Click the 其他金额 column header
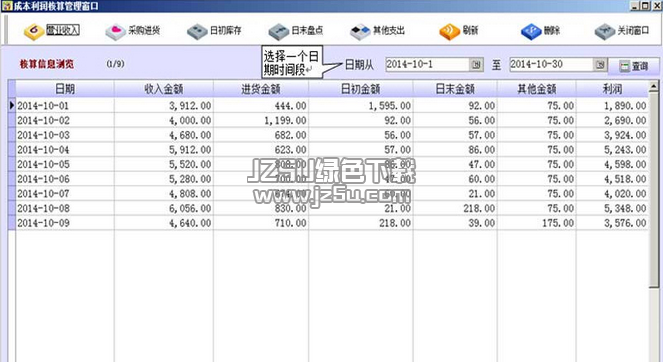 pyautogui.click(x=536, y=89)
